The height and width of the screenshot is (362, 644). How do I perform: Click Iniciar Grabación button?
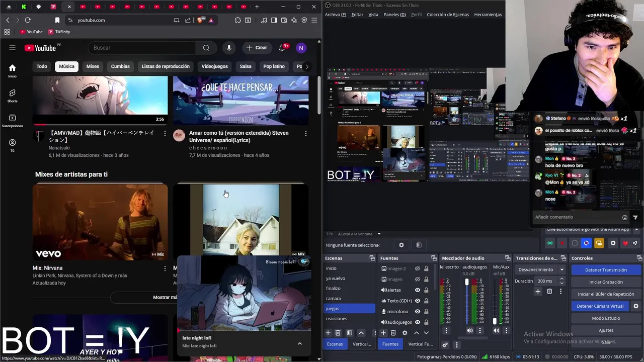click(x=606, y=282)
